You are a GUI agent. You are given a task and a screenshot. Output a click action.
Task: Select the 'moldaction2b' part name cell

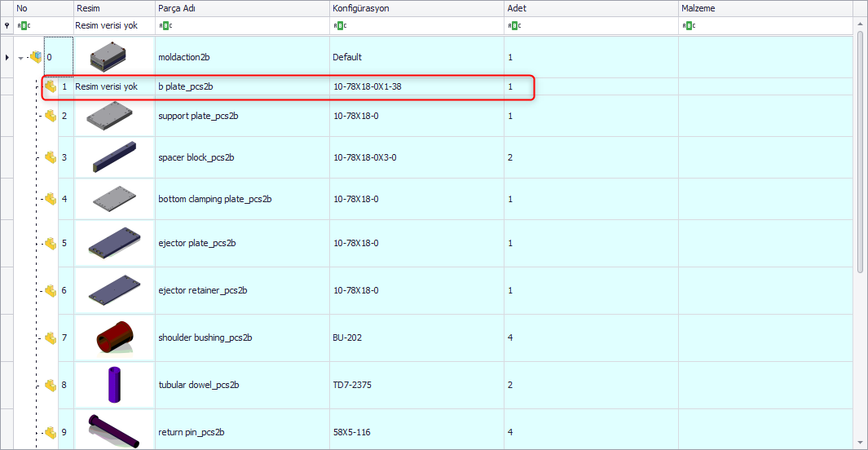point(242,57)
